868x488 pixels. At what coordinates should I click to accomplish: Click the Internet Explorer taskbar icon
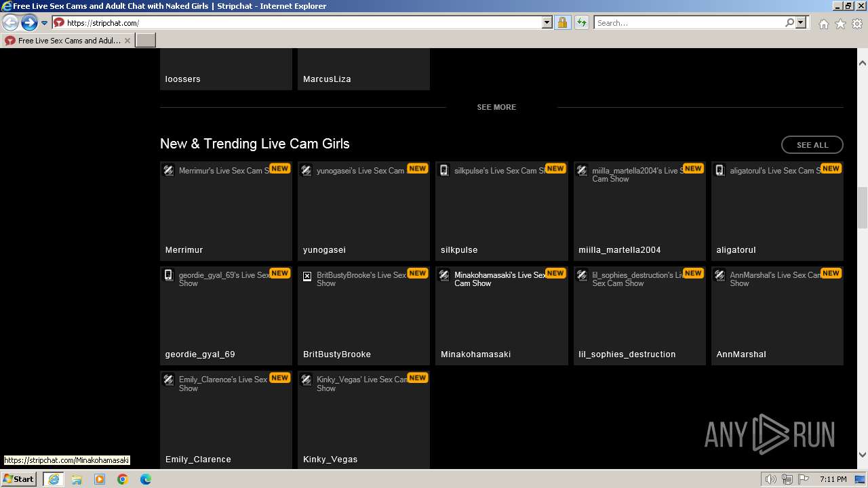coord(53,479)
